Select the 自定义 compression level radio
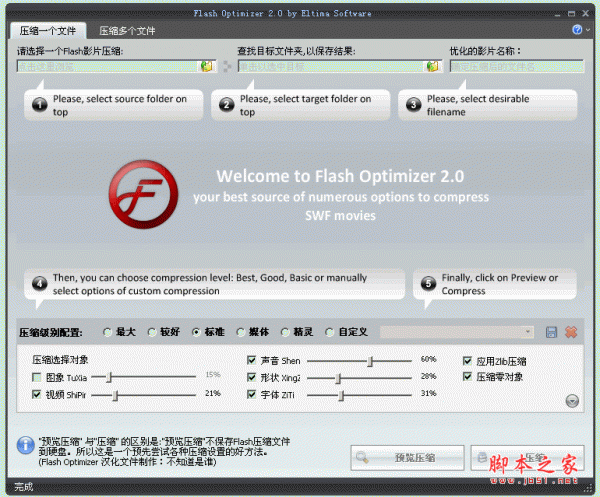The image size is (600, 497). [x=329, y=332]
